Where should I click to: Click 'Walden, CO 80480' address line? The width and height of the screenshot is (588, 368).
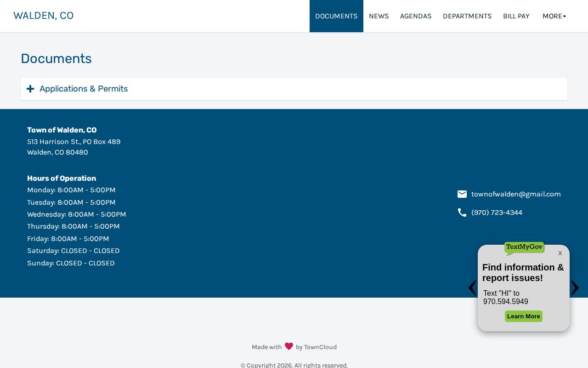57,152
